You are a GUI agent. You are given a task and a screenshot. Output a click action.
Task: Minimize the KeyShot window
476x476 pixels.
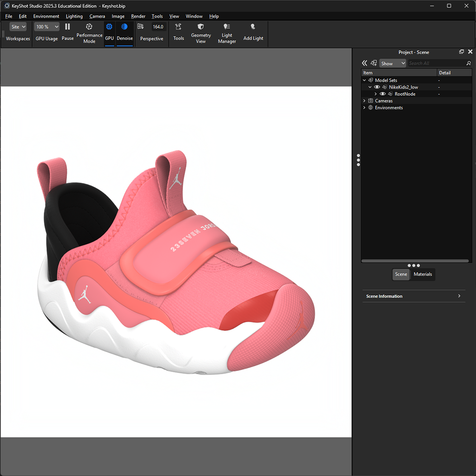tap(432, 6)
